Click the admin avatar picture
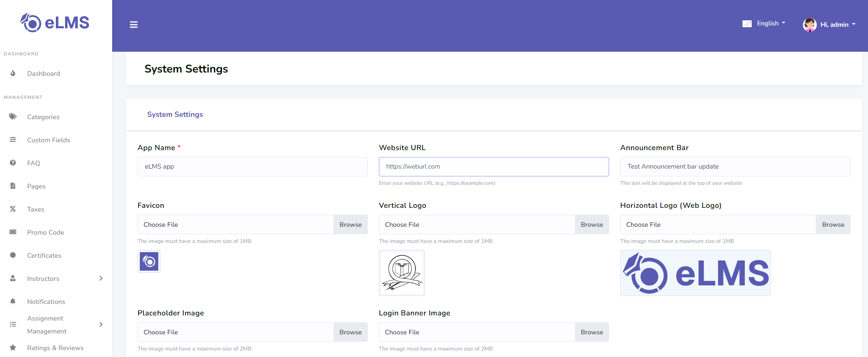 [809, 24]
